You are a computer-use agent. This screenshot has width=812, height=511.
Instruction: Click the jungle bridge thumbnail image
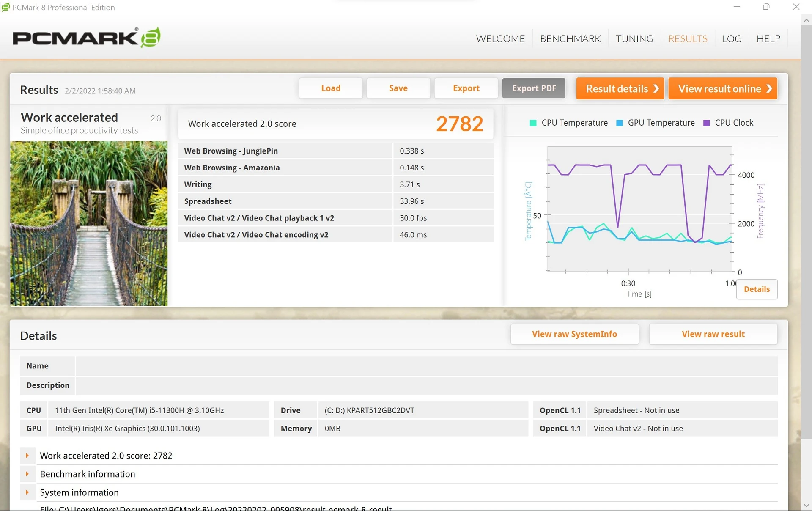pyautogui.click(x=89, y=224)
